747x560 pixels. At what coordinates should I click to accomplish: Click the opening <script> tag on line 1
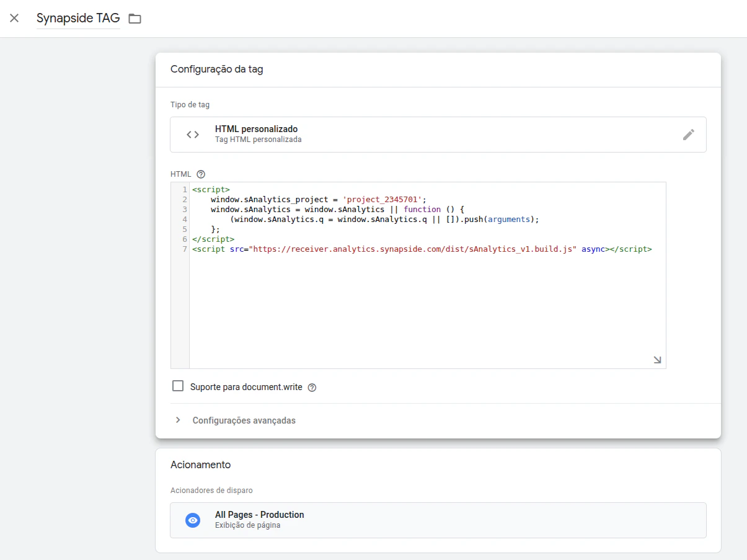(211, 190)
